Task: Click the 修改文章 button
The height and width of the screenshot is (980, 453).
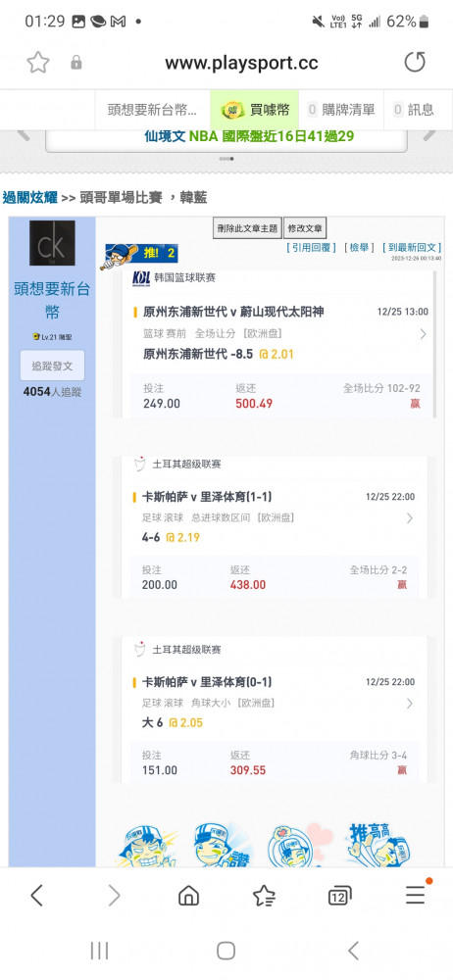Action: [x=305, y=228]
